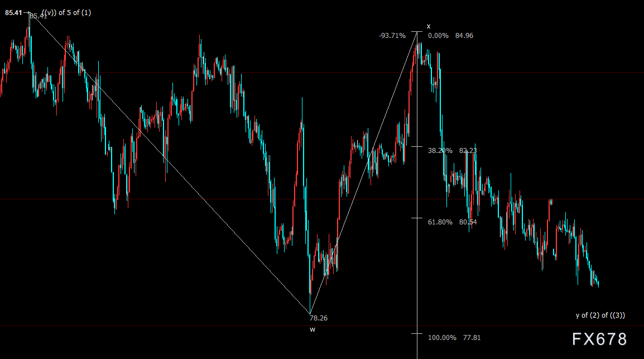
Task: Click the 'x' wave label at the top
Action: [x=429, y=26]
